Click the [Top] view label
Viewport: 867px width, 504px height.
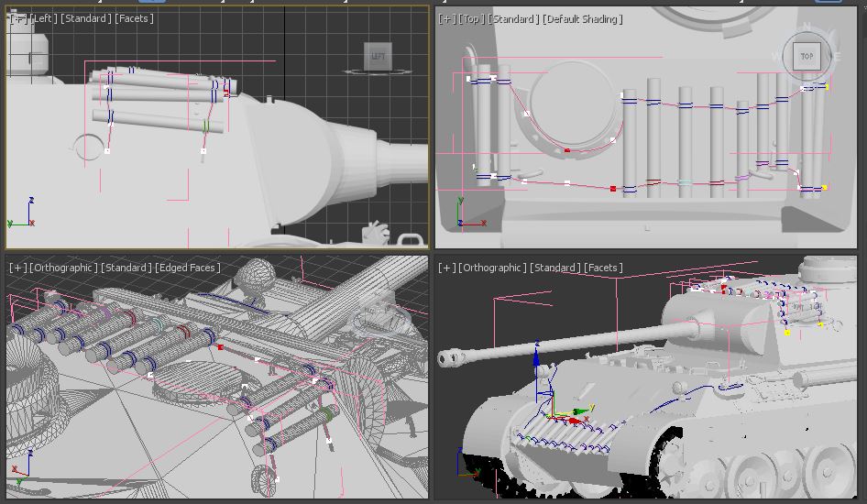471,19
